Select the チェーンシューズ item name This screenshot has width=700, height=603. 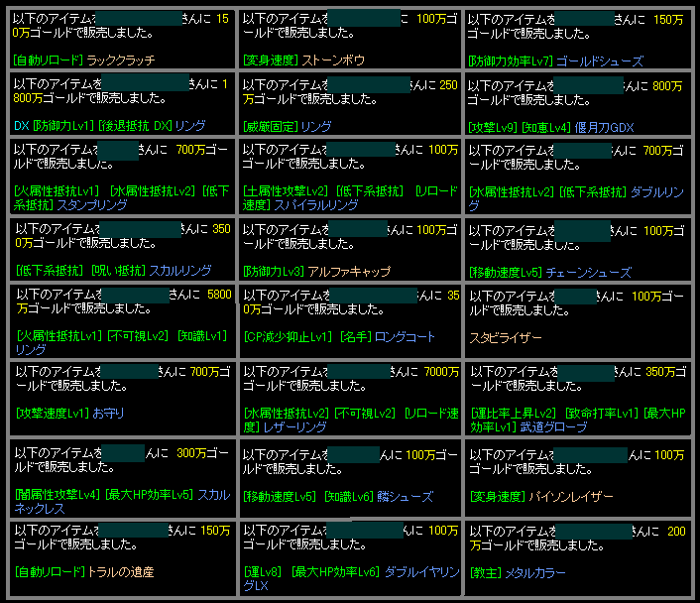(589, 272)
